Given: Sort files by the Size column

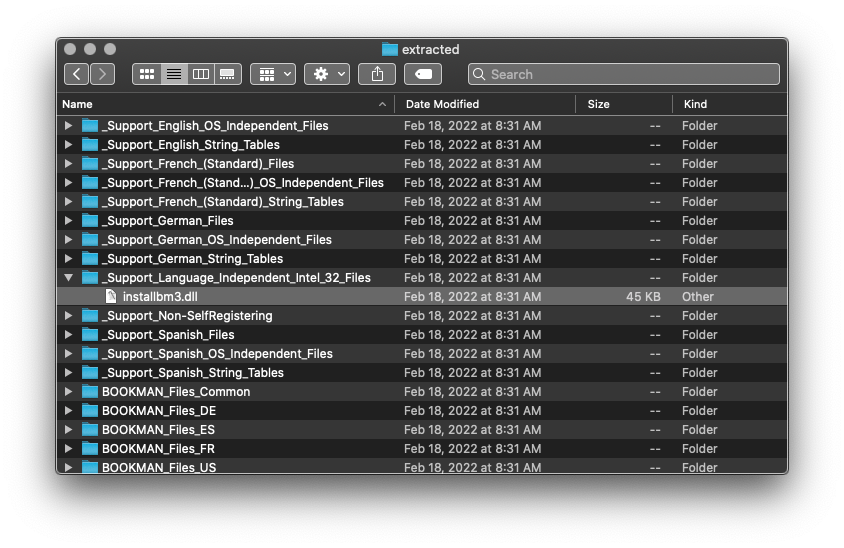Looking at the screenshot, I should (622, 104).
